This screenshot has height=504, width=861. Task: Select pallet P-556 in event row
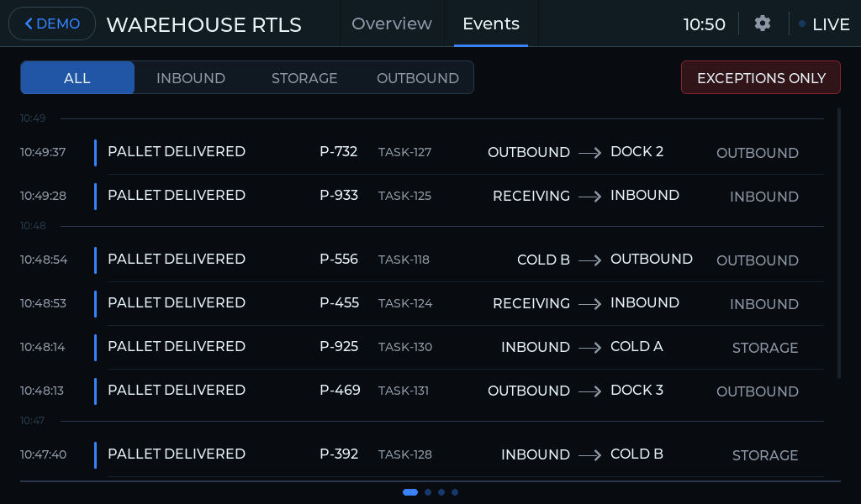coord(339,259)
